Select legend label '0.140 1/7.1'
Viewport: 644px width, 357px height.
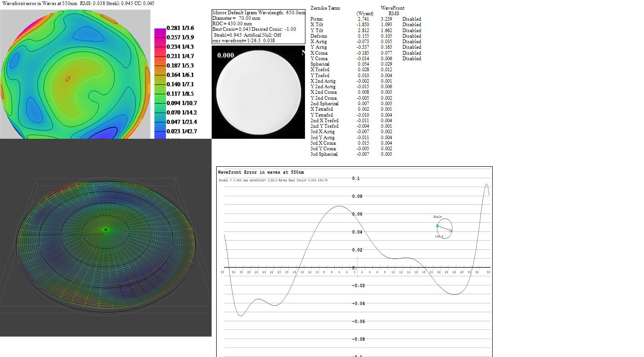(180, 85)
